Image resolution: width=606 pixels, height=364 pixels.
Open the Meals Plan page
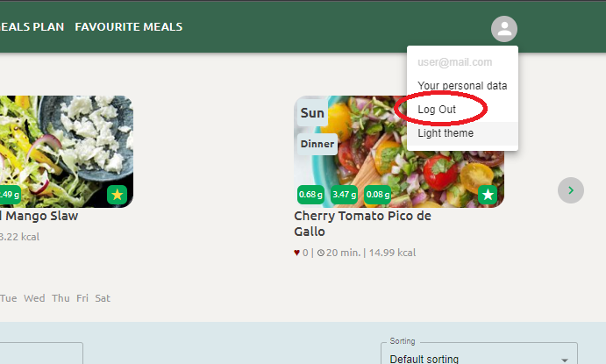click(32, 26)
